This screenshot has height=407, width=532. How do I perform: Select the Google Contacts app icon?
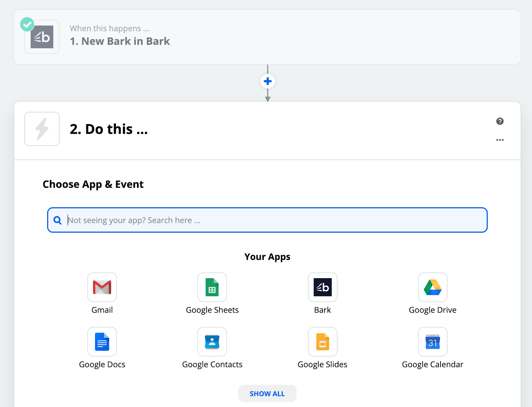click(x=212, y=342)
